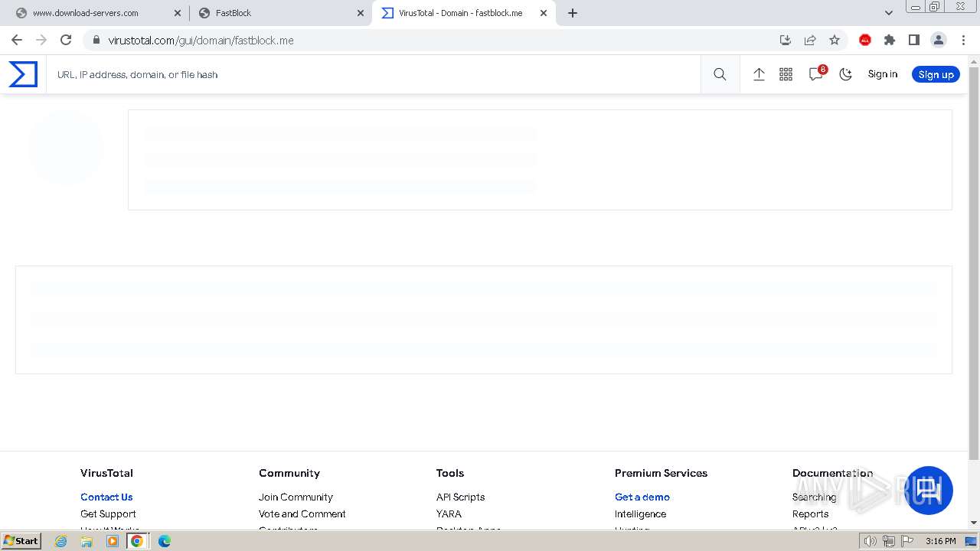This screenshot has height=551, width=980.
Task: Open the YARA link
Action: pos(449,514)
